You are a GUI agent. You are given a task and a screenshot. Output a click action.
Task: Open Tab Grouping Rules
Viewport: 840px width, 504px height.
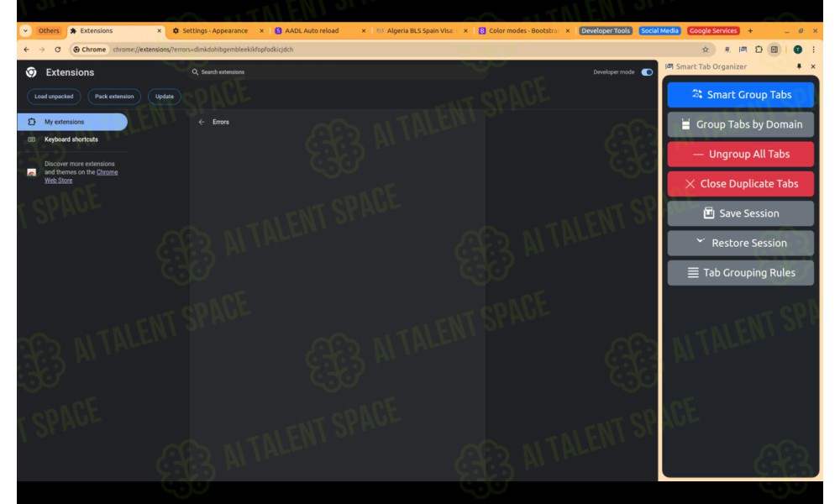pos(740,273)
